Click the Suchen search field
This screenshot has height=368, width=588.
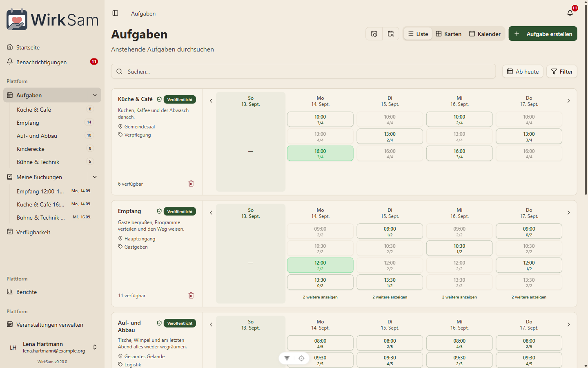point(303,72)
